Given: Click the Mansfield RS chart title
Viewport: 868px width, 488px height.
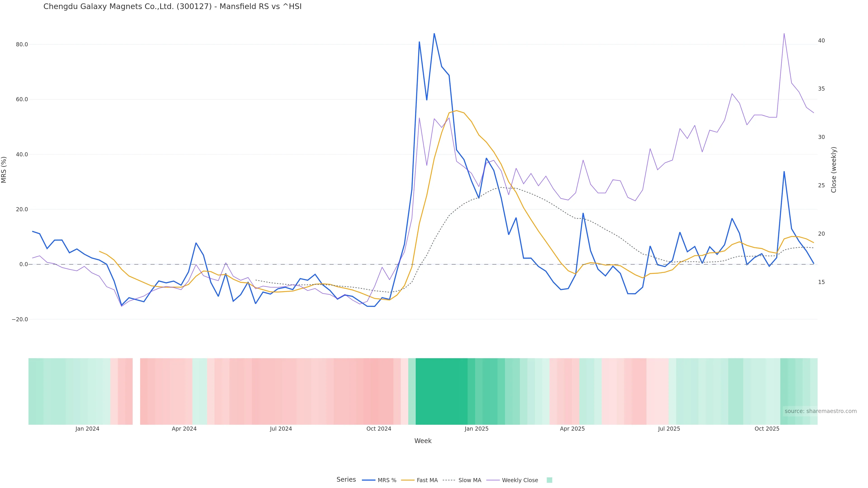Looking at the screenshot, I should pos(172,6).
